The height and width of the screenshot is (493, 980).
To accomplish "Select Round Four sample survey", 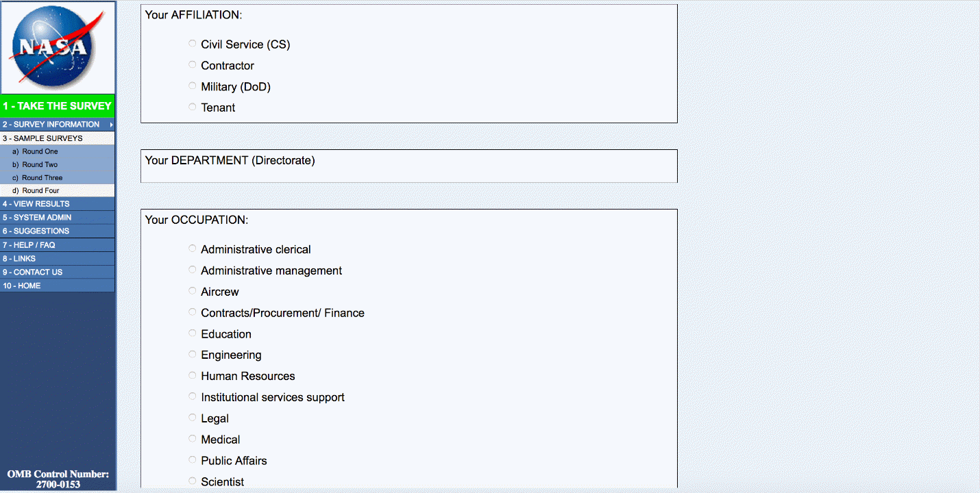I will [x=40, y=190].
